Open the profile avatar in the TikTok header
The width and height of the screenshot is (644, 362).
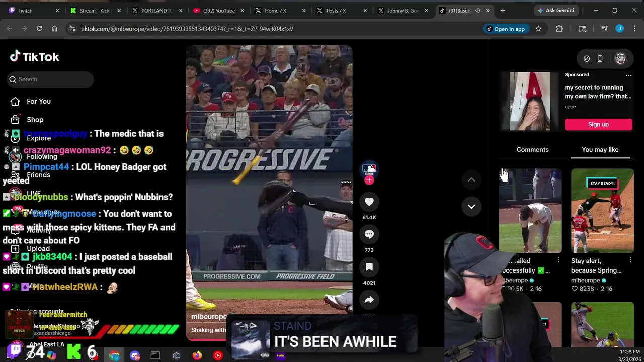(x=620, y=59)
